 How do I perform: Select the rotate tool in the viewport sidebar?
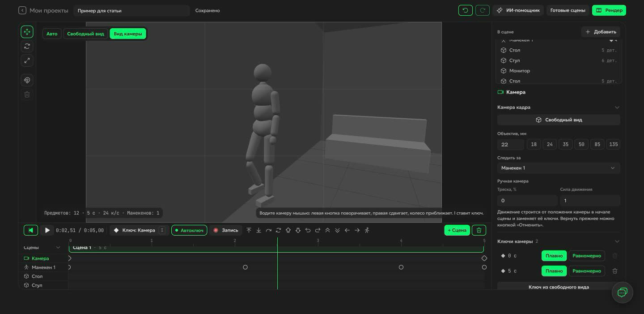tap(27, 46)
